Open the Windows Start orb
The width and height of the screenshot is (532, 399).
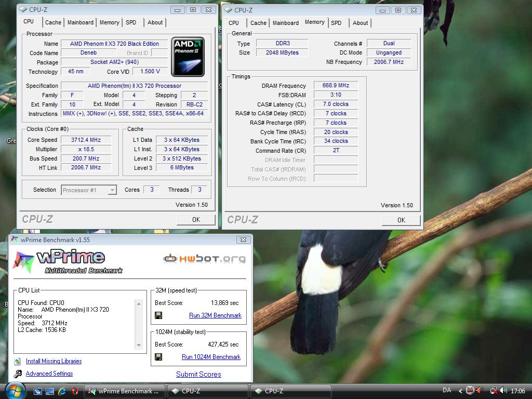coord(15,391)
